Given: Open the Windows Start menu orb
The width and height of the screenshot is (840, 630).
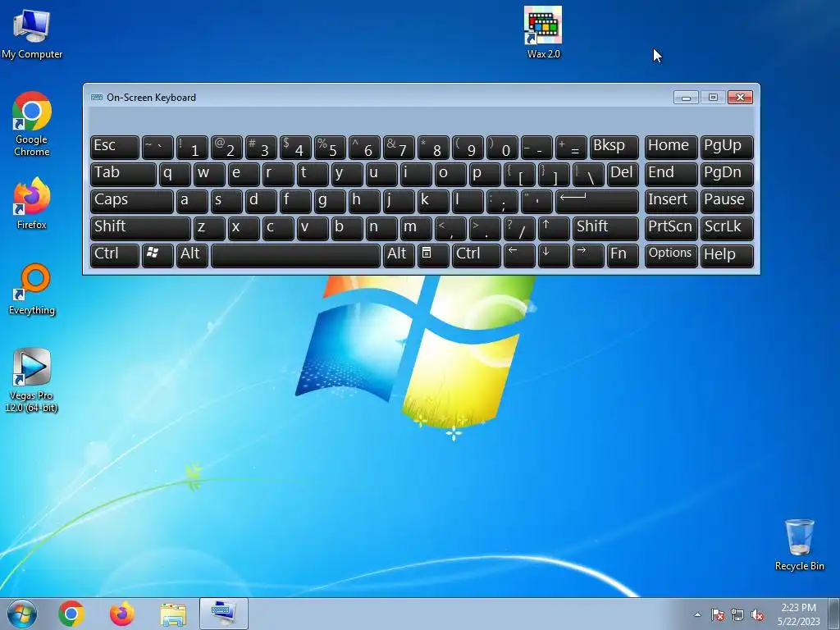Looking at the screenshot, I should click(22, 614).
